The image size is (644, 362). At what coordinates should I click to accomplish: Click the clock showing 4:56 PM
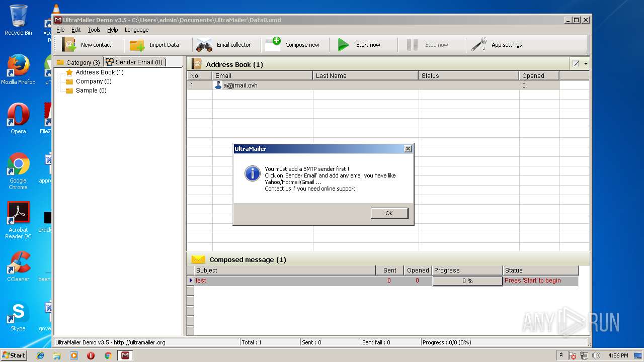(618, 355)
